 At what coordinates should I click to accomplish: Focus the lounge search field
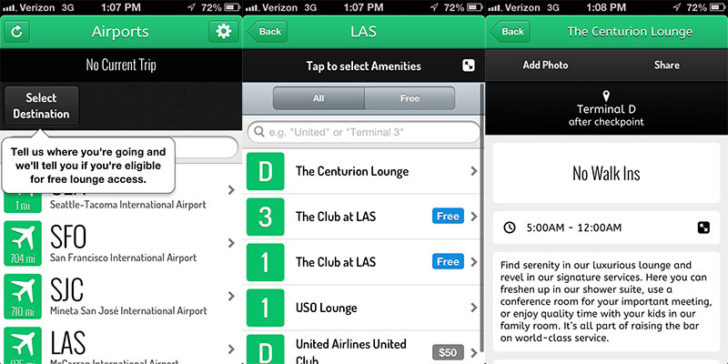click(364, 132)
